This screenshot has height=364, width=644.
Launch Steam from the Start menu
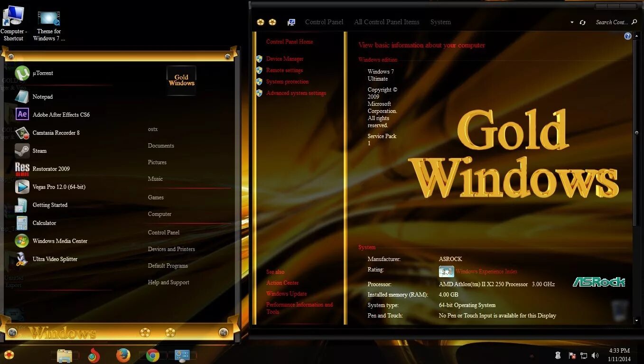[39, 150]
